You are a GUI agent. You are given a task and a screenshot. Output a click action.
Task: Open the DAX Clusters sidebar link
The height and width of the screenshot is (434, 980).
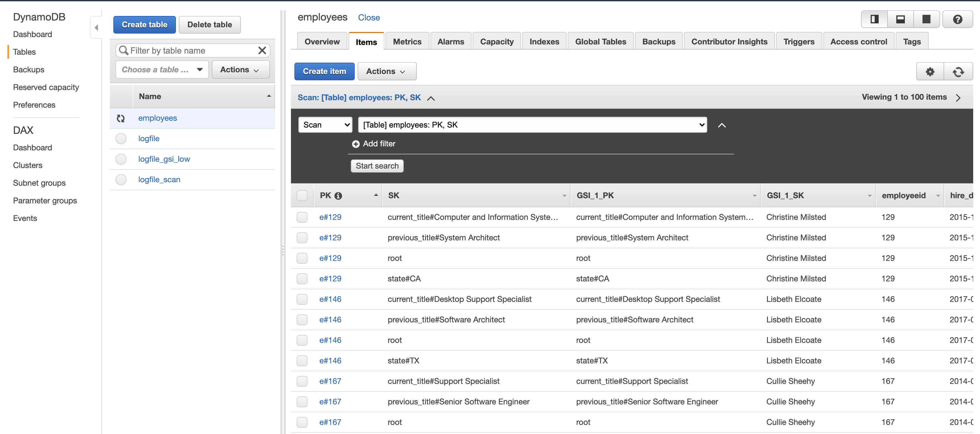(x=27, y=165)
